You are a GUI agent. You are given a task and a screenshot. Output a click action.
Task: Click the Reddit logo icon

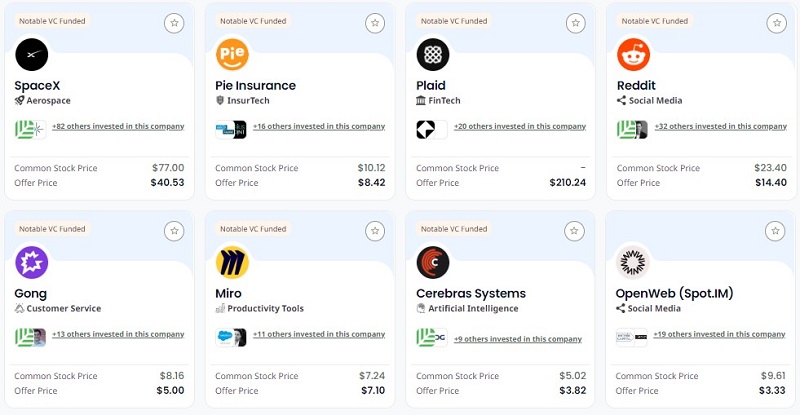click(x=634, y=54)
